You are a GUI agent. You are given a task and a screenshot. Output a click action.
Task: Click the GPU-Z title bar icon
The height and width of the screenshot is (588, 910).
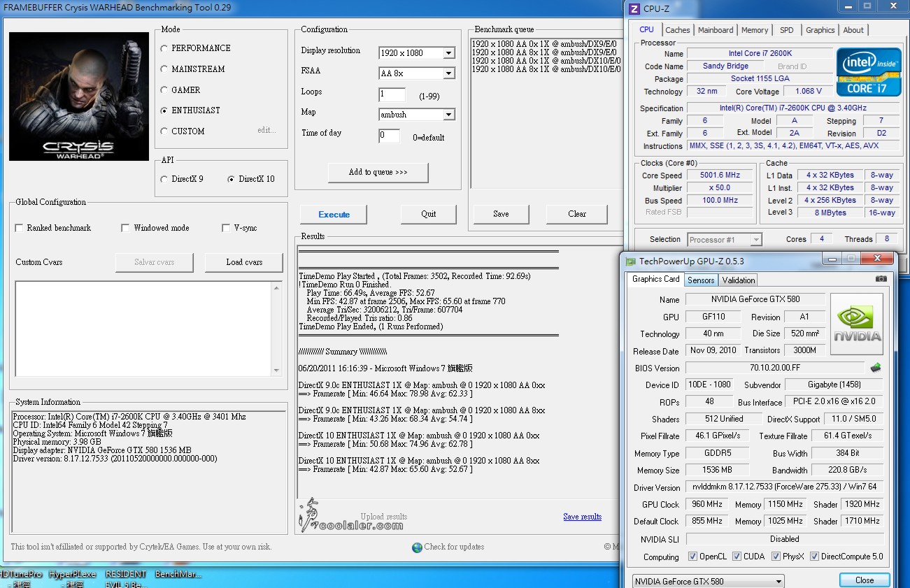630,261
